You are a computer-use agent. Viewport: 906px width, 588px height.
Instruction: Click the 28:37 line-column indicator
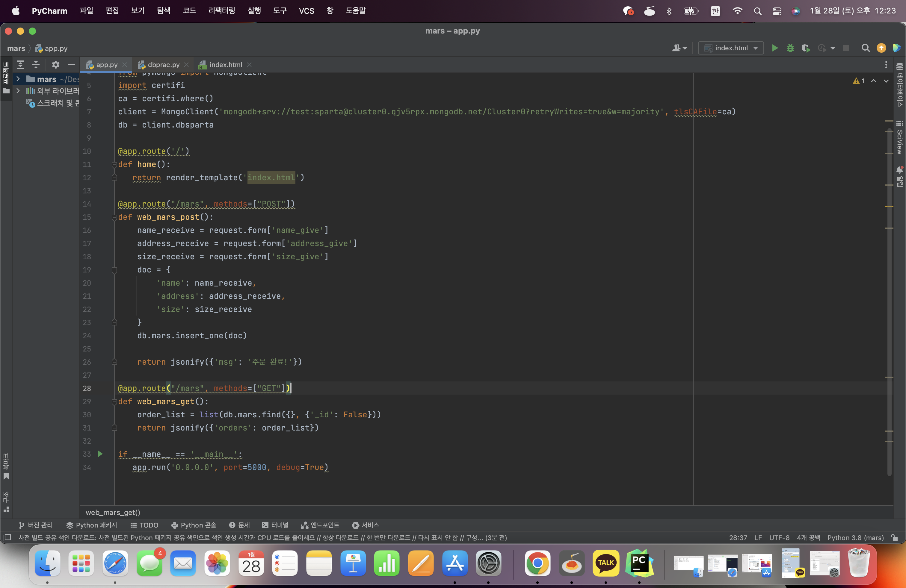(x=738, y=537)
